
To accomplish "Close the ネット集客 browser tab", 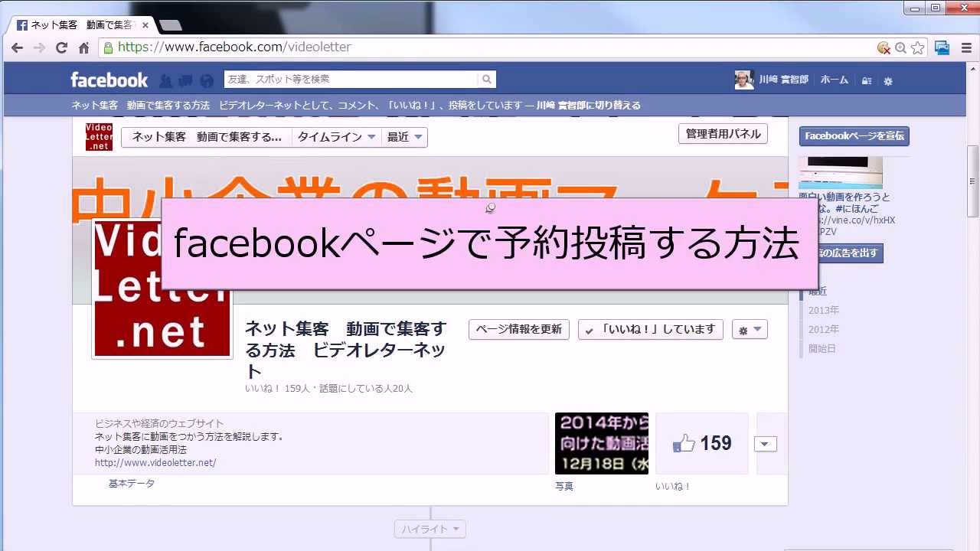I will point(145,25).
